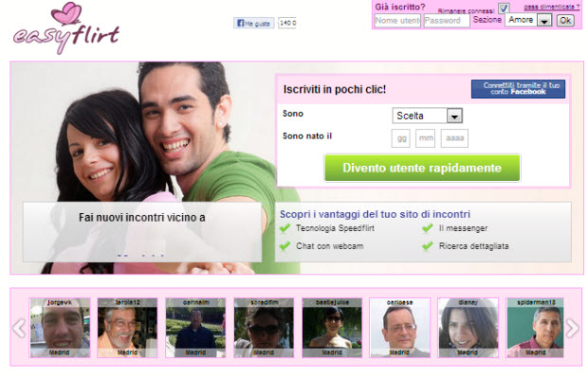Click the Divento utente rapidamente button
Viewport: 588px width, 377px height.
422,168
